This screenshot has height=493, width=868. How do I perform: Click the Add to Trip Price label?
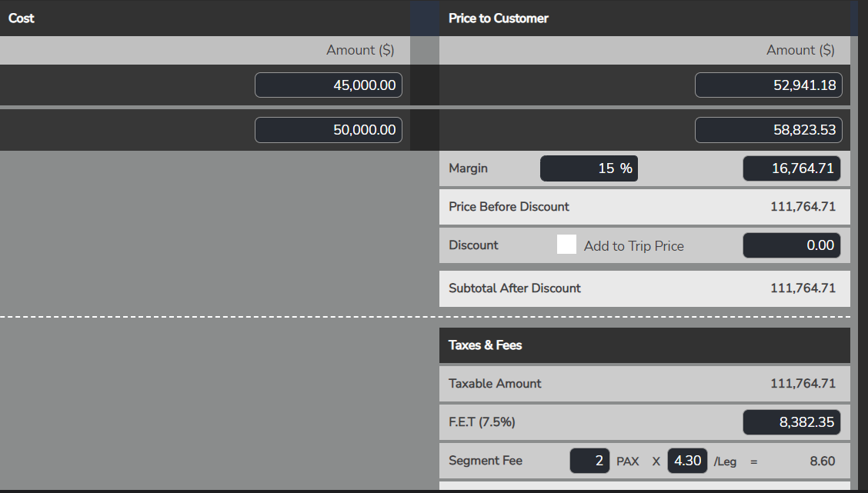(633, 246)
